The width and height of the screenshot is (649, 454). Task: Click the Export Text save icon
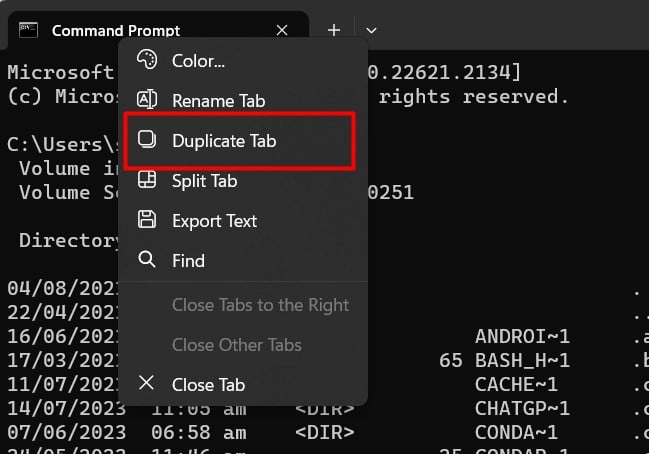147,220
